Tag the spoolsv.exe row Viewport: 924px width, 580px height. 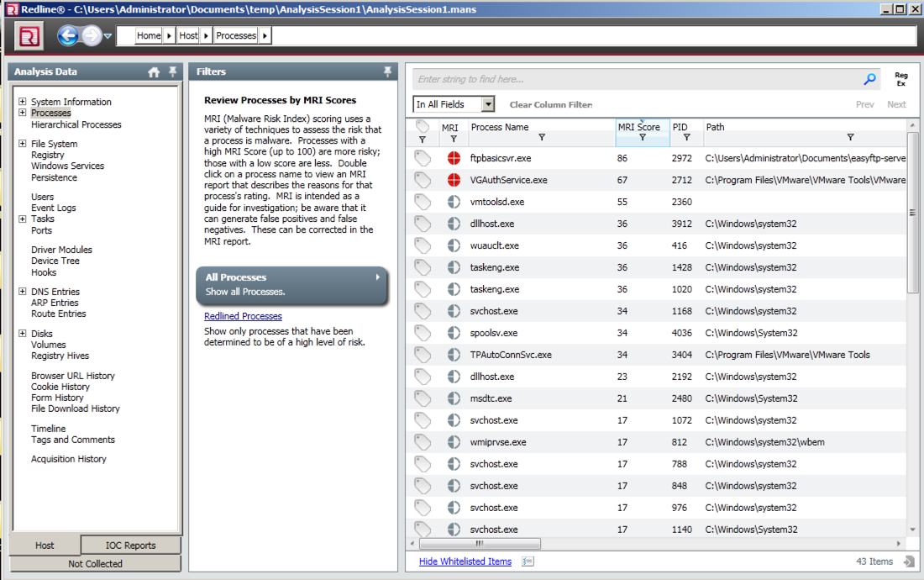tap(422, 332)
